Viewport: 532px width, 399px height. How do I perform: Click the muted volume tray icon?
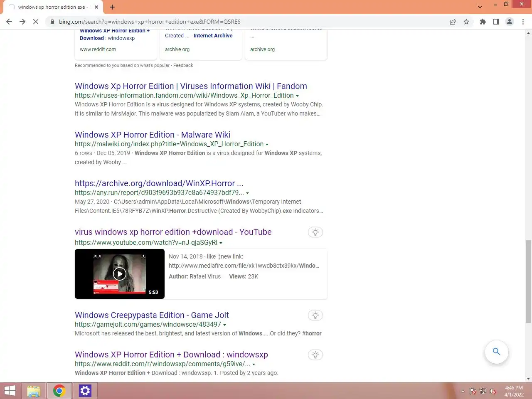(493, 391)
